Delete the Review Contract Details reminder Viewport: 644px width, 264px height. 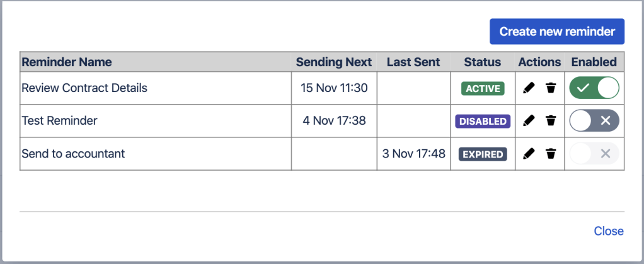coord(551,88)
